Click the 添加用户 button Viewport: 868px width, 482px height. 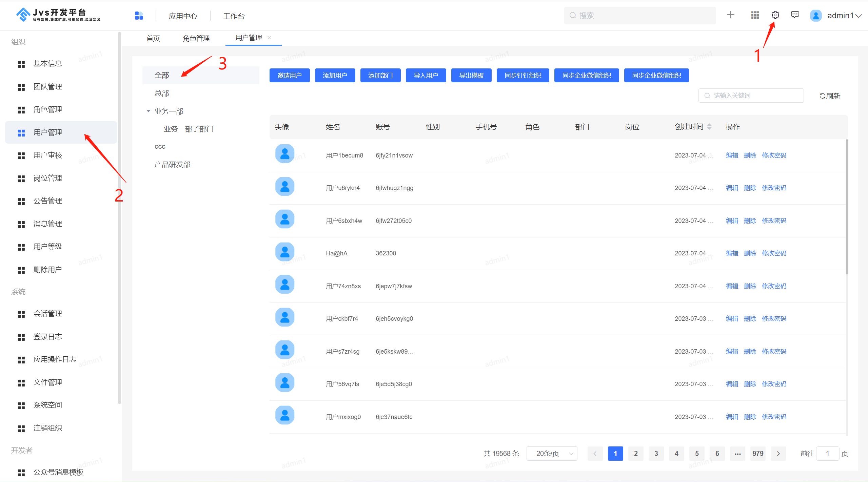pos(335,75)
